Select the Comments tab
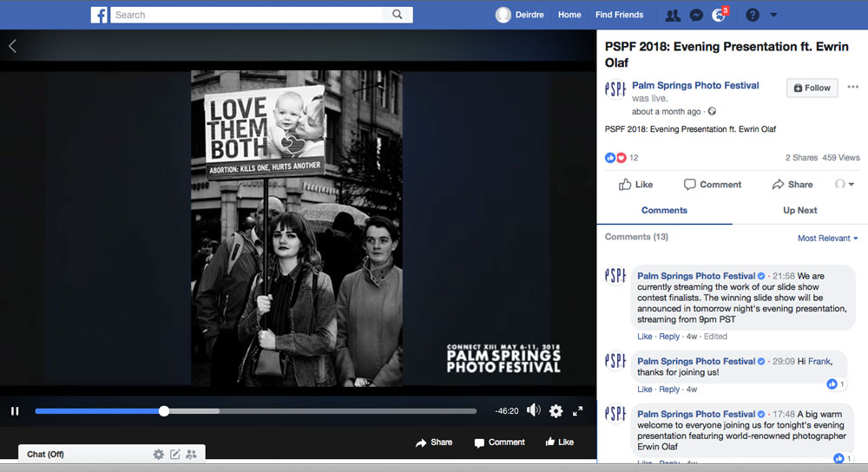Image resolution: width=868 pixels, height=472 pixels. 664,210
